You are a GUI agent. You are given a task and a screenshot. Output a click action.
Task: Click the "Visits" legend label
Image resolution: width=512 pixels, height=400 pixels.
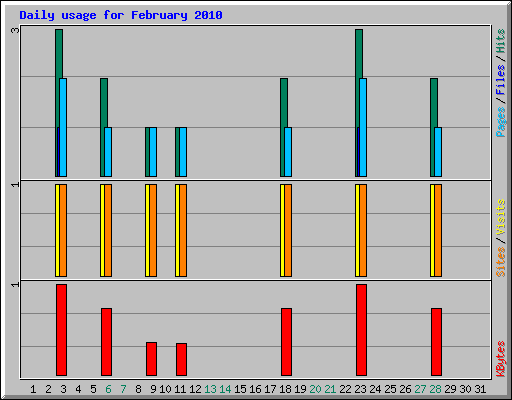(501, 217)
